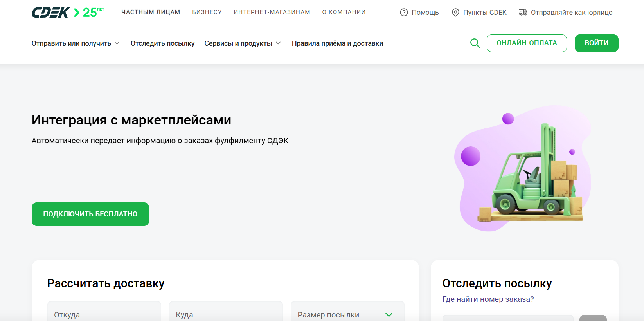644x321 pixels.
Task: Click the CDEK logo
Action: 51,13
